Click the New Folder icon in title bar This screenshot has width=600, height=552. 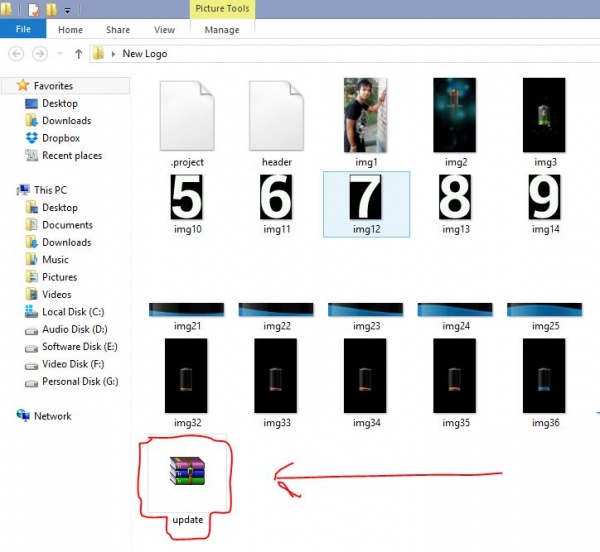click(52, 10)
